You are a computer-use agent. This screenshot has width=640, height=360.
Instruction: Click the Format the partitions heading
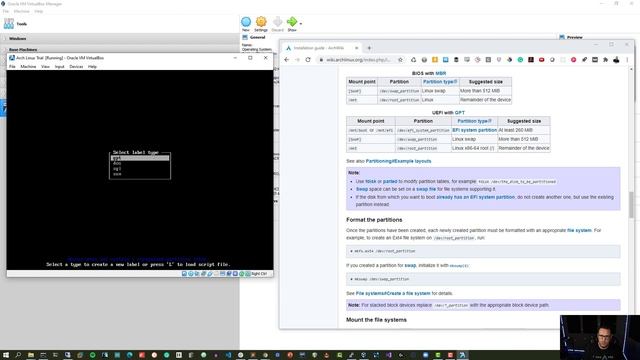click(374, 220)
